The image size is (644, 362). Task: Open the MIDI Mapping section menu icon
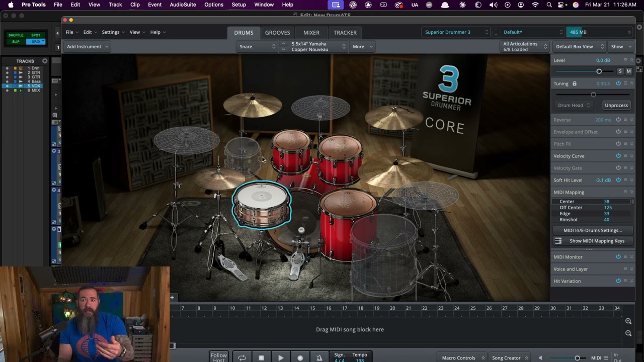pos(625,192)
